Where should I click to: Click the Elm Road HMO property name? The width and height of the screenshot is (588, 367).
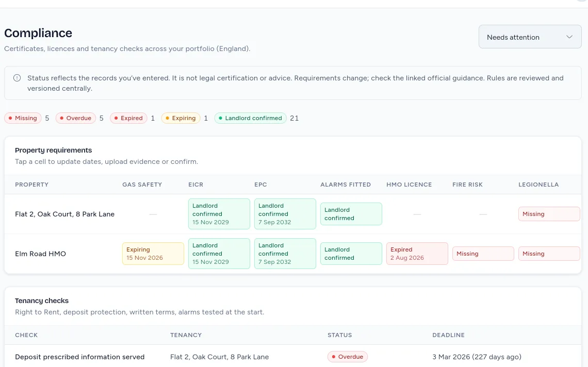(x=41, y=254)
